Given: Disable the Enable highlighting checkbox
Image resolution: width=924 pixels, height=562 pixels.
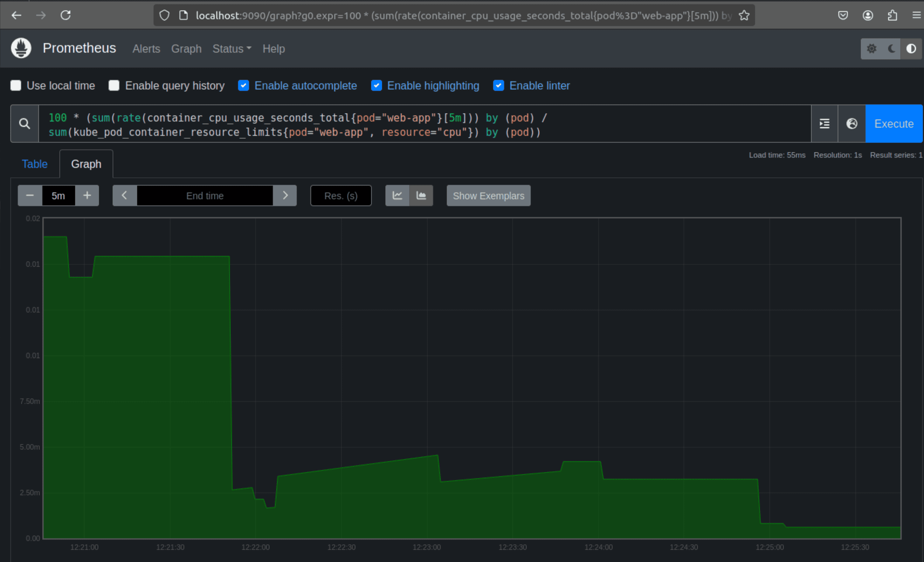Looking at the screenshot, I should 377,85.
